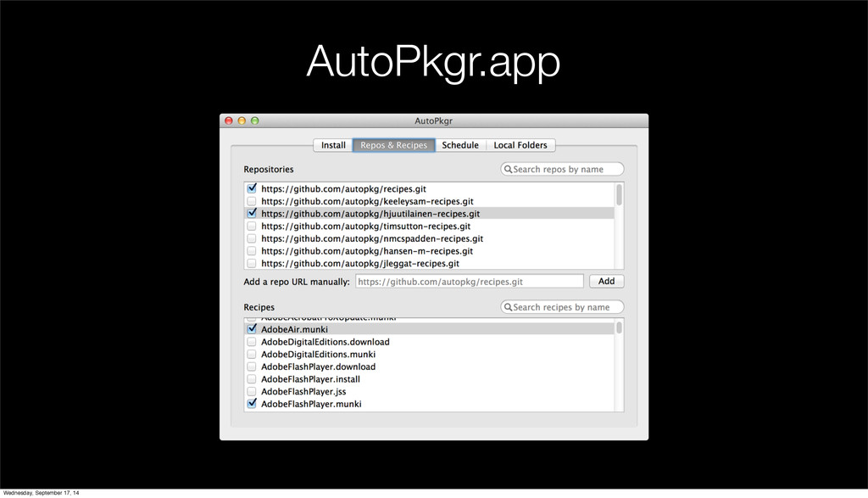This screenshot has height=498, width=868.
Task: Select the AdobeAir.munki recipe row text
Action: coord(294,329)
